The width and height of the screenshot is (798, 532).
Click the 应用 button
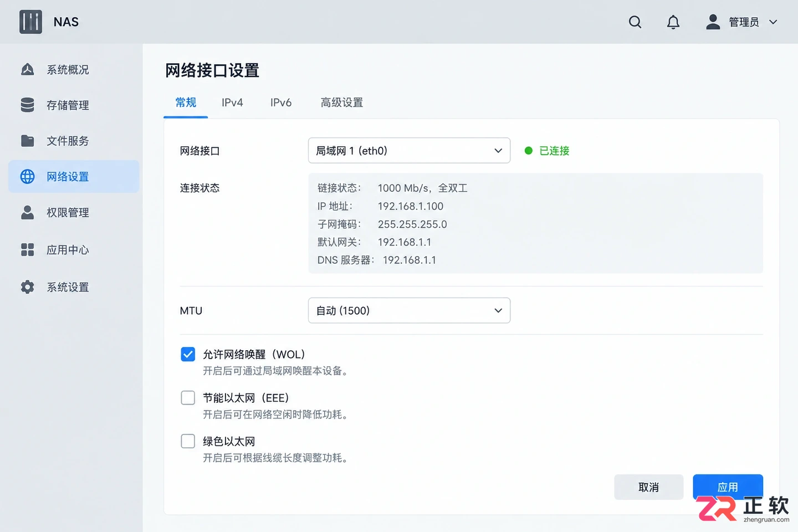point(728,487)
